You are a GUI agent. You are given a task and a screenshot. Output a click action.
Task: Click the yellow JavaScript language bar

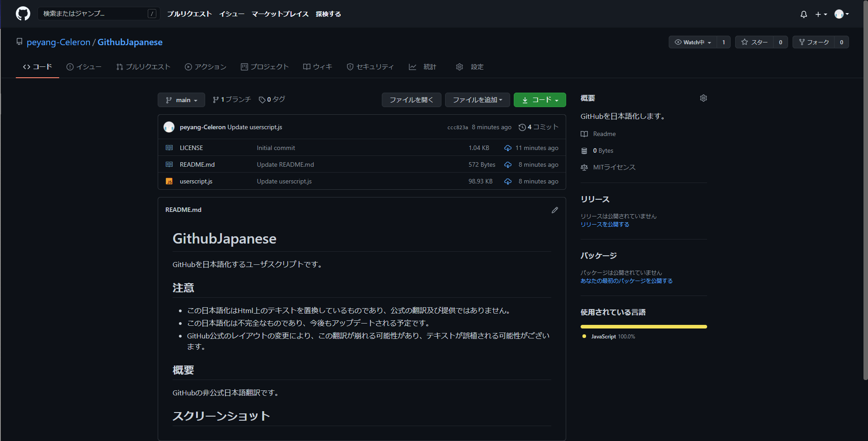(x=644, y=327)
